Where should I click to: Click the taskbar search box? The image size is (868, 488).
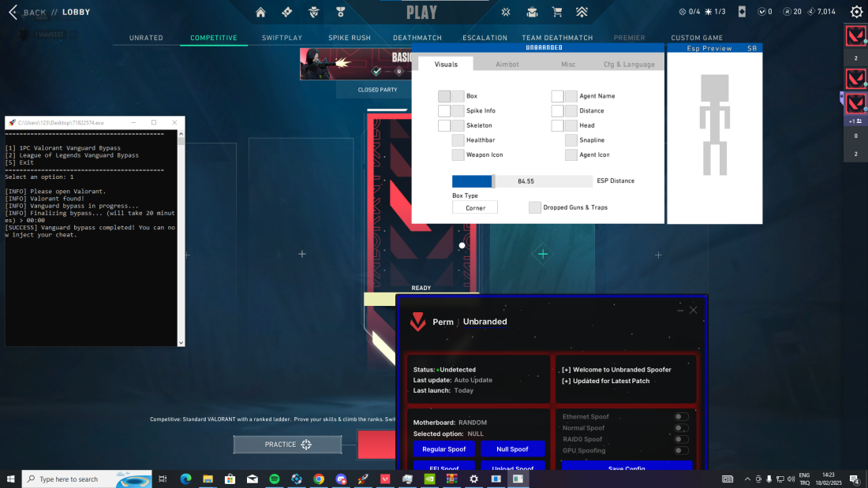87,479
